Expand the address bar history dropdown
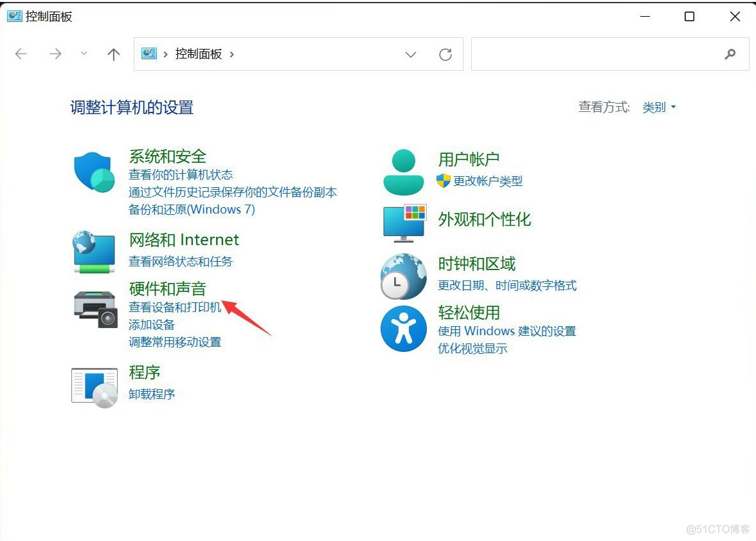 [x=411, y=55]
